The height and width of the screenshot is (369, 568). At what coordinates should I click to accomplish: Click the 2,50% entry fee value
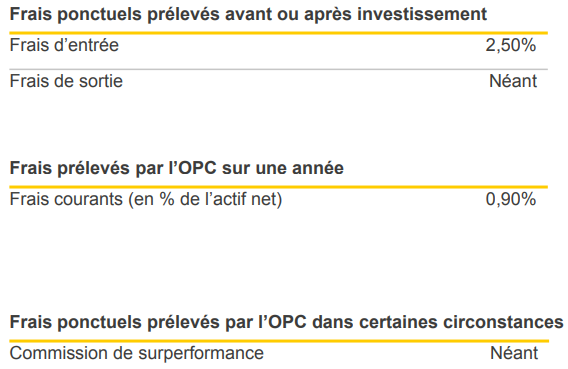coord(511,45)
